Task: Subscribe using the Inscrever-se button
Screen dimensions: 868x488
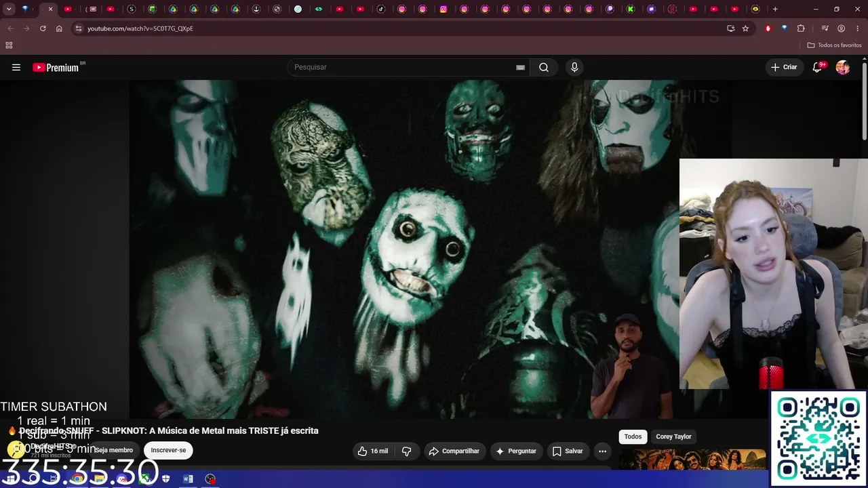Action: point(168,450)
